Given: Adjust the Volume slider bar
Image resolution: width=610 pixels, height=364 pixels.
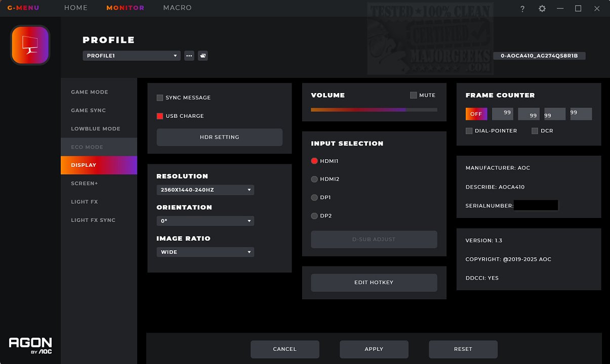Looking at the screenshot, I should click(374, 110).
